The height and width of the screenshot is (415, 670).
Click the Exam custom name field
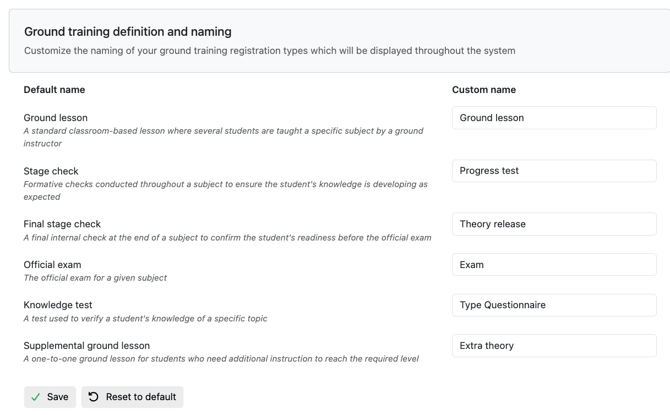point(554,265)
